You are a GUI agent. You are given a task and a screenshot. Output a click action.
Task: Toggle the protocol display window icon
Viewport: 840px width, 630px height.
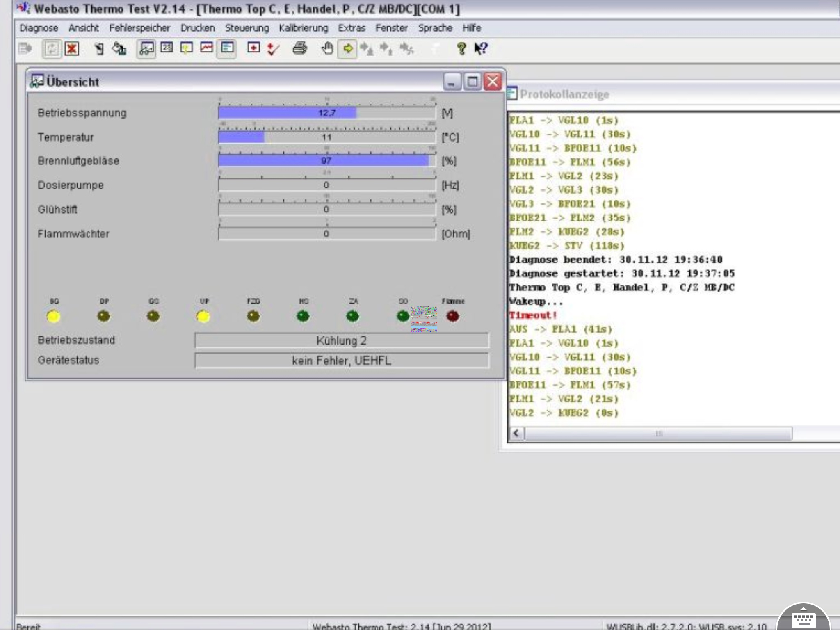tap(227, 48)
